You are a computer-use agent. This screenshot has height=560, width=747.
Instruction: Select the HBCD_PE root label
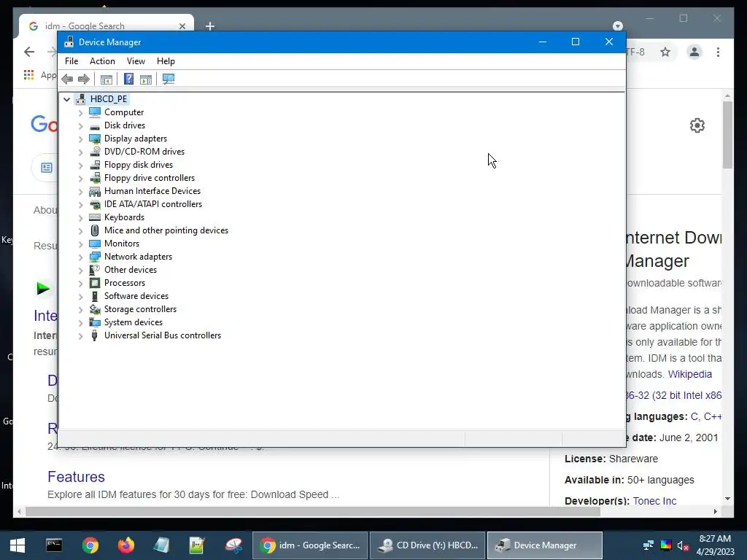pyautogui.click(x=109, y=99)
